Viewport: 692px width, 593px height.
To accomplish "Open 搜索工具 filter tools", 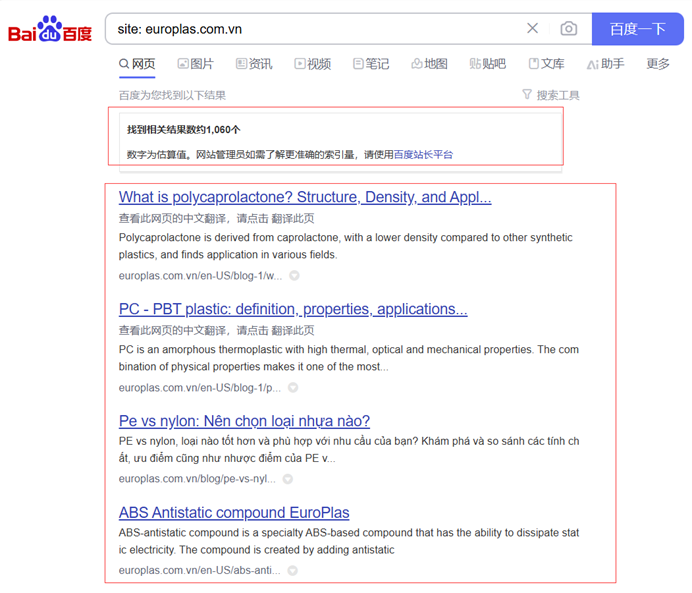I will click(551, 95).
